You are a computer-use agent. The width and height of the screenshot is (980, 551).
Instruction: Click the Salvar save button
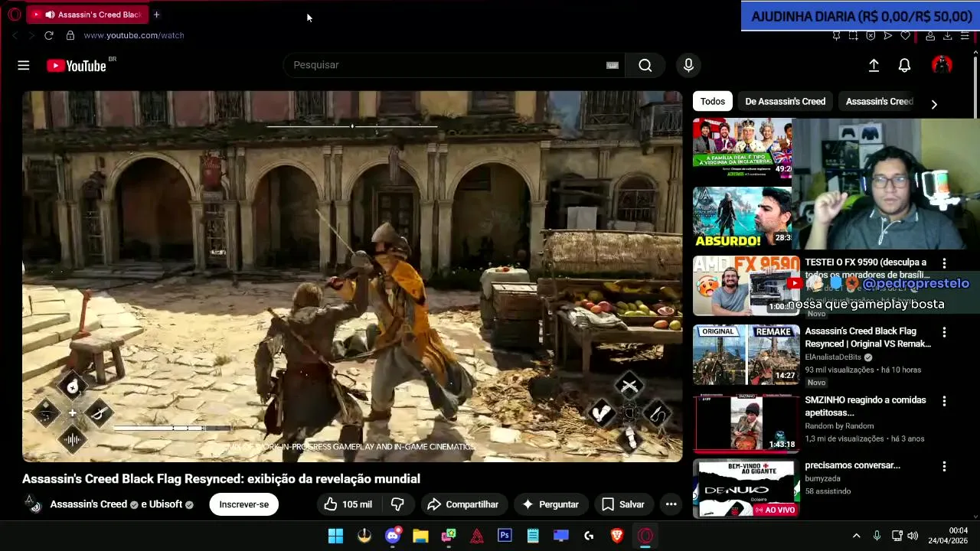622,504
